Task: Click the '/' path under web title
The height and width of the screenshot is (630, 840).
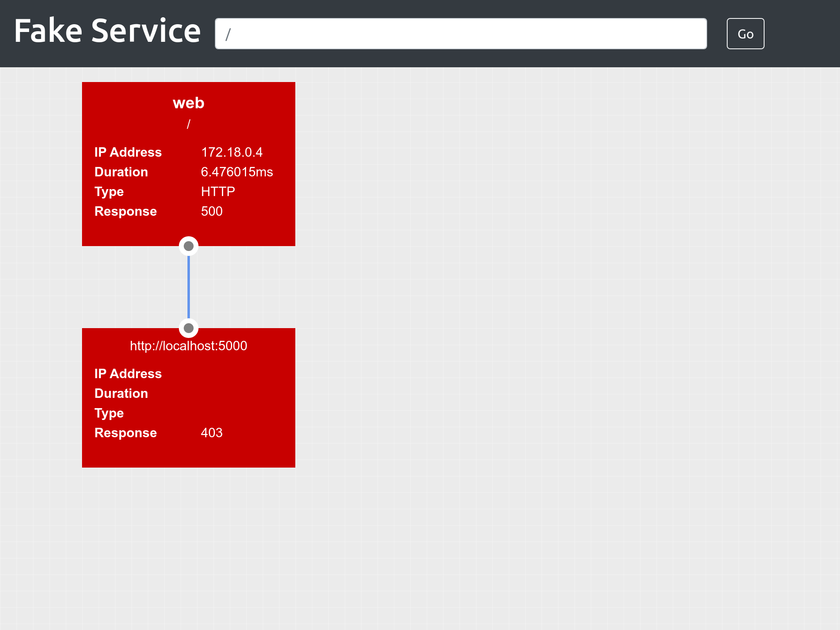Action: pyautogui.click(x=189, y=124)
